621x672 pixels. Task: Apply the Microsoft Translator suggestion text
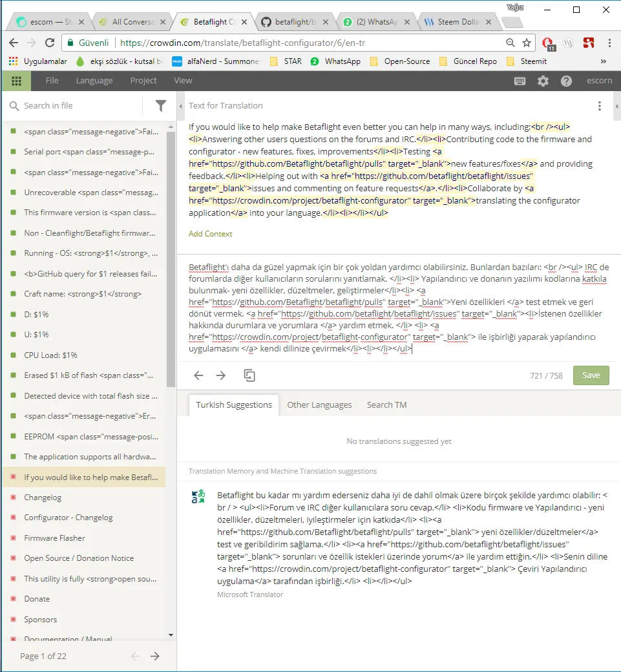412,538
